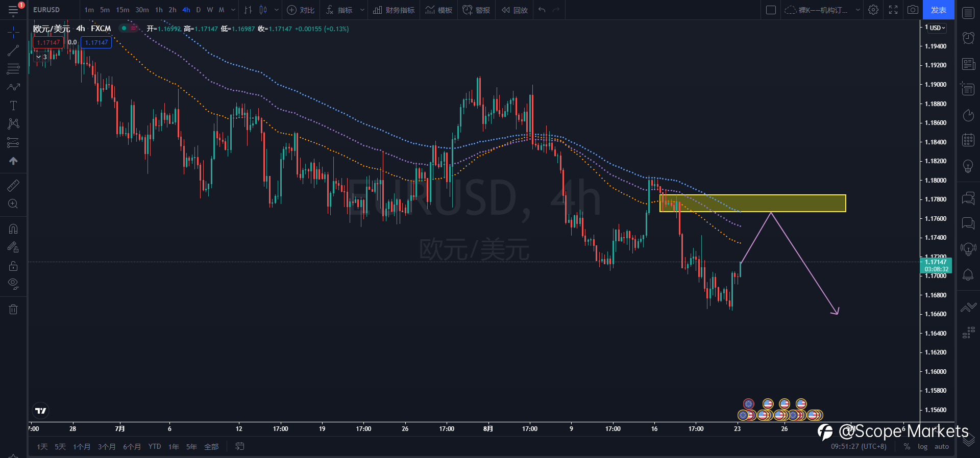980x458 pixels.
Task: Click the redo arrow
Action: 556,10
